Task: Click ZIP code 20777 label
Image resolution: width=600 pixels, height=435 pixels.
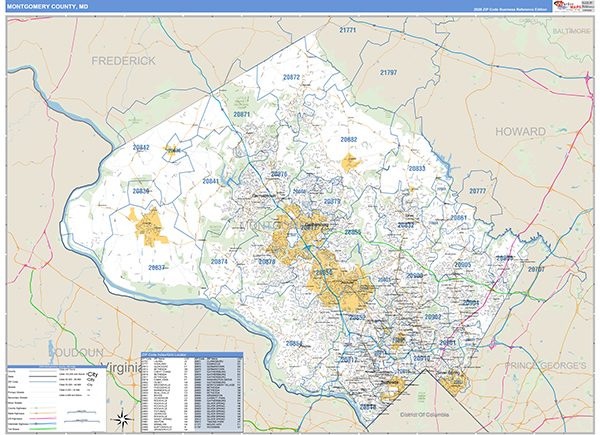Action: [x=477, y=190]
